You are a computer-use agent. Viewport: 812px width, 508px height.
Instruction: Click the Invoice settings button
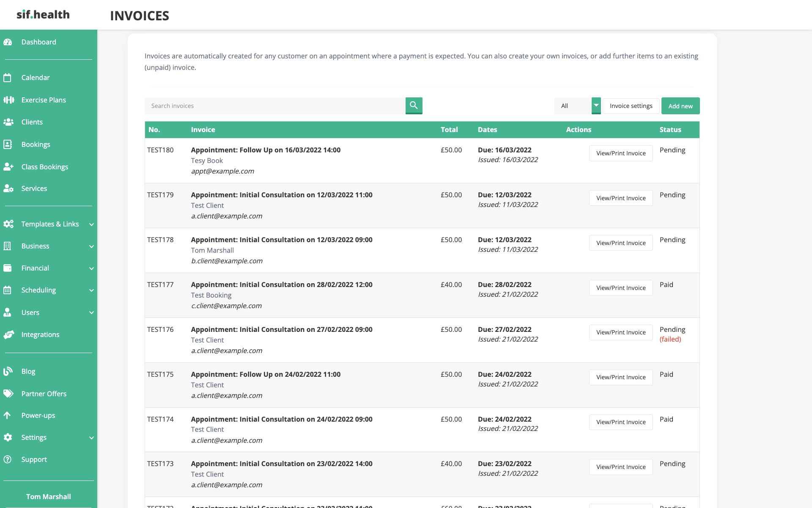point(631,106)
